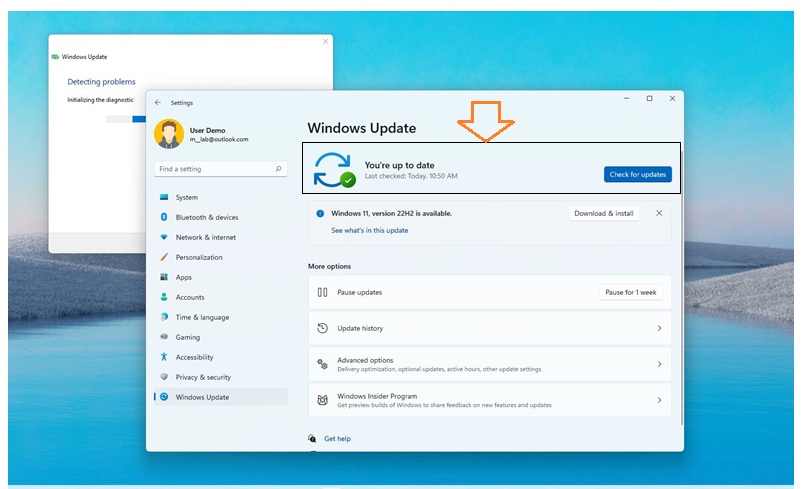Click the Find a setting search field
Image resolution: width=804 pixels, height=489 pixels.
[220, 169]
